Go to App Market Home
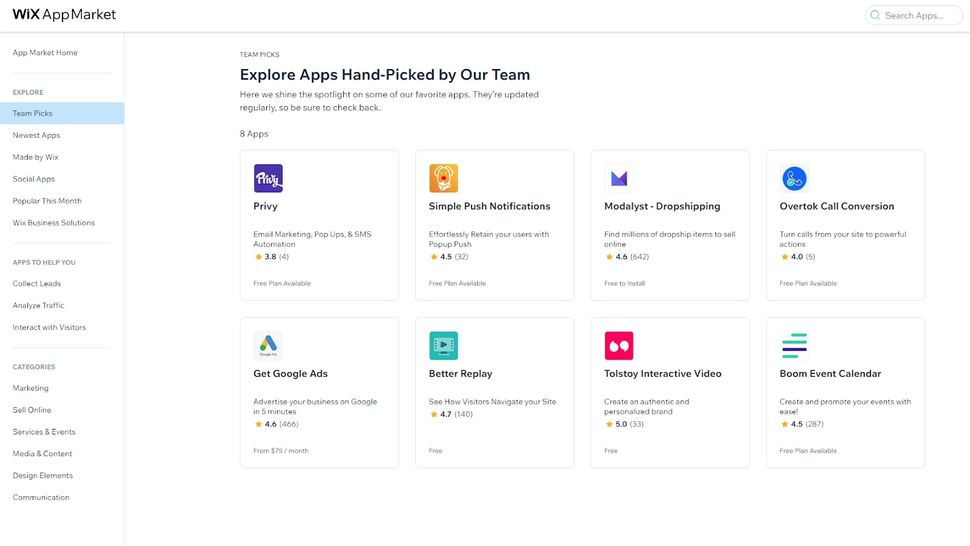The height and width of the screenshot is (546, 970). [45, 53]
